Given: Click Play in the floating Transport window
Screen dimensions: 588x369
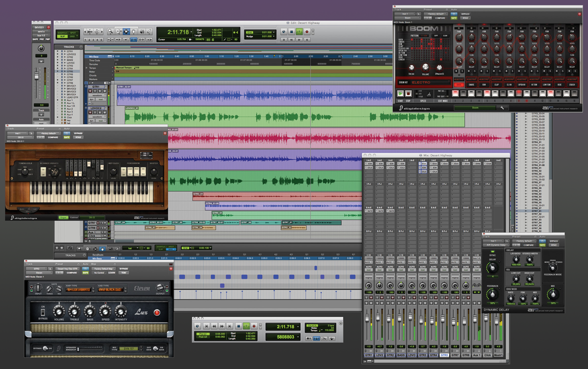Looking at the screenshot, I should [246, 326].
